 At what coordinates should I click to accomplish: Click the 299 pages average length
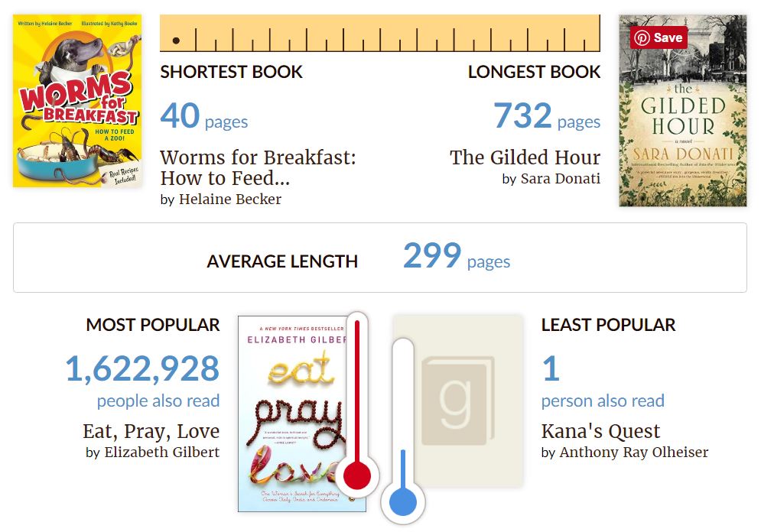[x=457, y=256]
